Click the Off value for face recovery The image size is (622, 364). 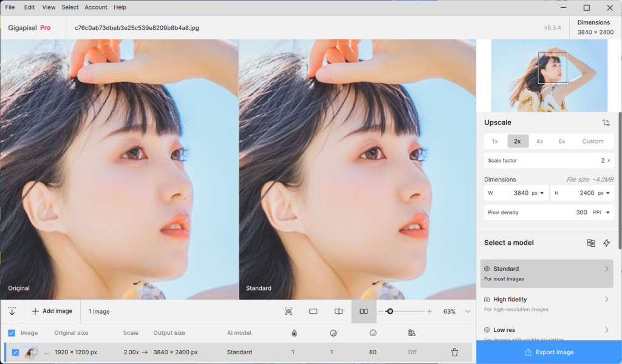(412, 352)
